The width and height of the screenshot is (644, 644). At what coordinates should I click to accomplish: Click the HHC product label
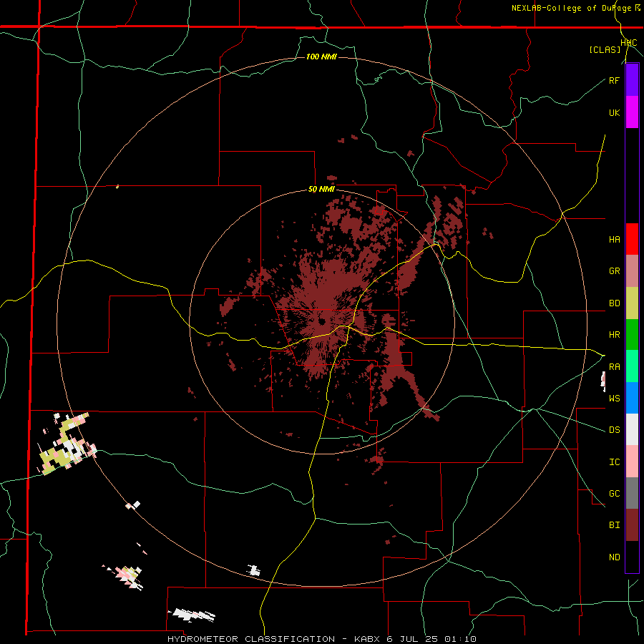tap(628, 43)
